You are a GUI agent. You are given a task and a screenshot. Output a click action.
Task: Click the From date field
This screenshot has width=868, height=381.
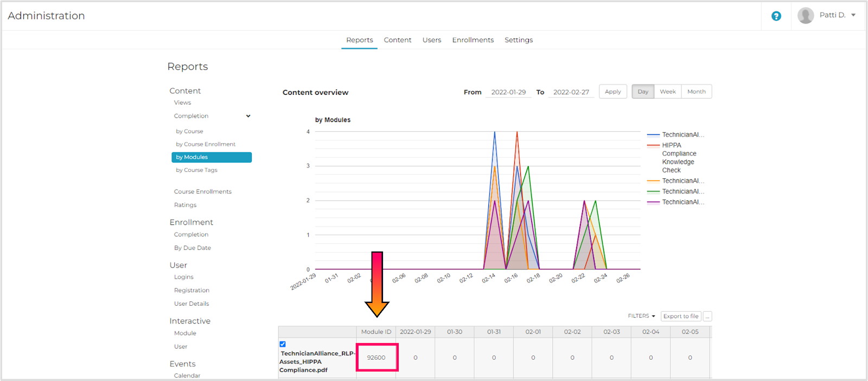tap(508, 92)
